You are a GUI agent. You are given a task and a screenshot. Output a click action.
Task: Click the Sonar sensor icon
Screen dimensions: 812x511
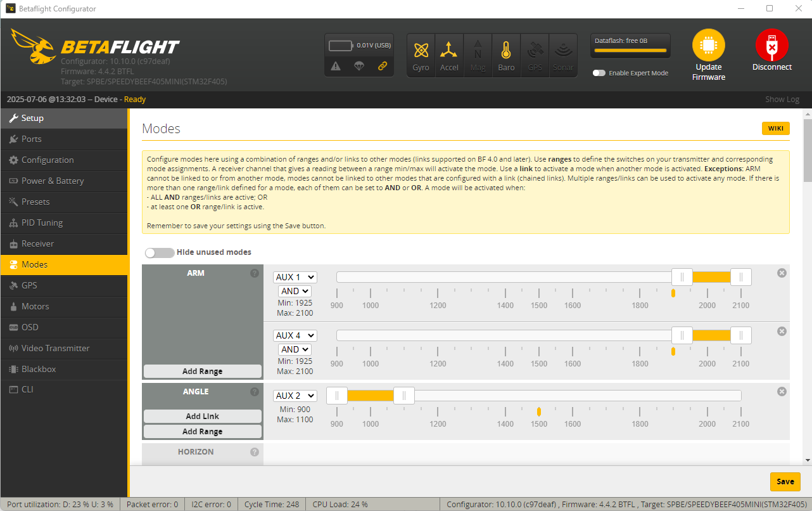[562, 56]
